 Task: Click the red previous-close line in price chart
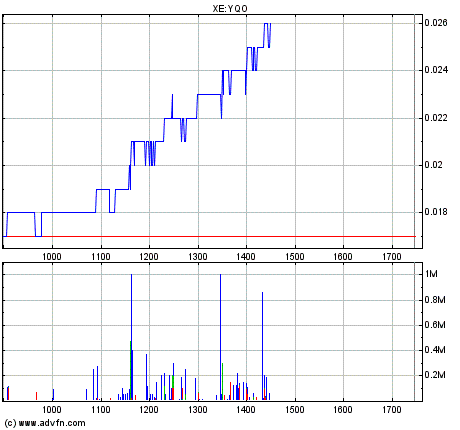coord(209,236)
